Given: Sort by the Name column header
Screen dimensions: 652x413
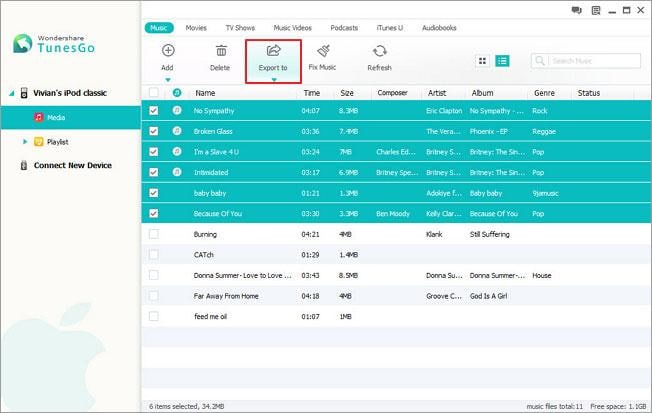Looking at the screenshot, I should click(x=205, y=93).
